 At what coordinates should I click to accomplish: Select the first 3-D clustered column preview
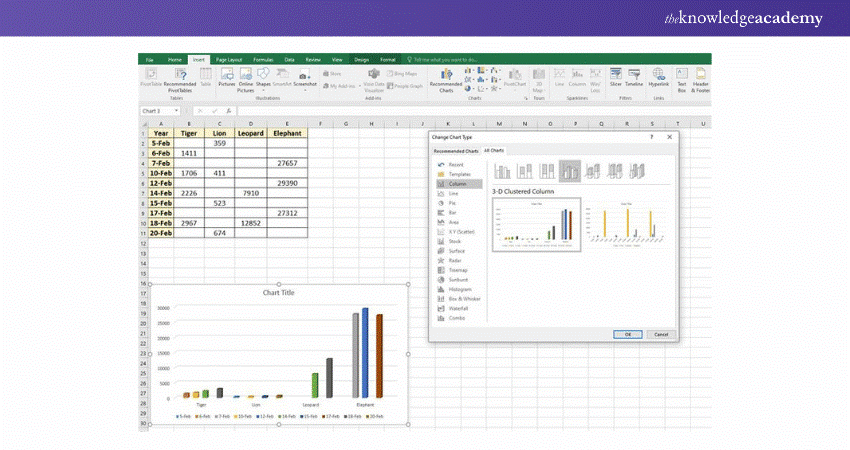[x=536, y=225]
